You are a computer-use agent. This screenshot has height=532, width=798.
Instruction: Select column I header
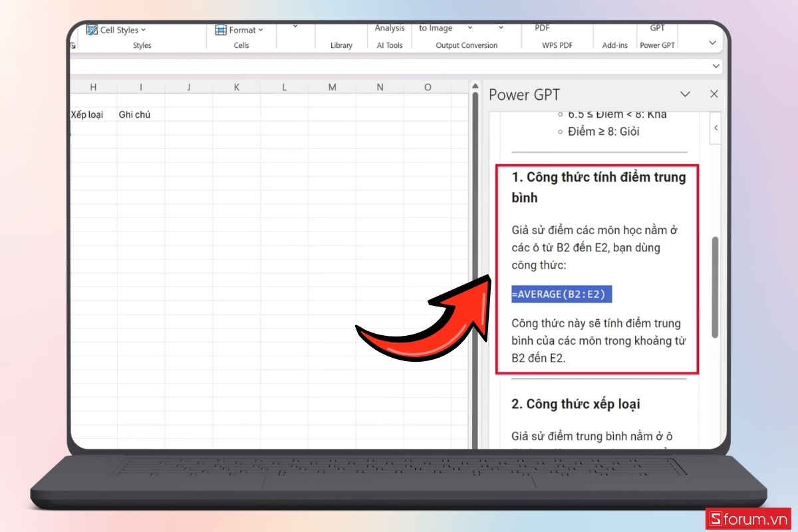tap(141, 87)
